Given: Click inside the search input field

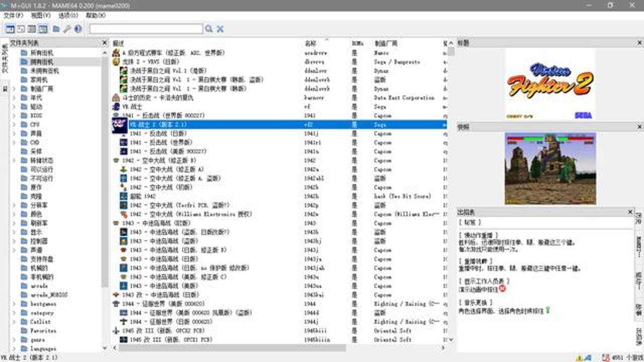Looking at the screenshot, I should click(x=146, y=29).
